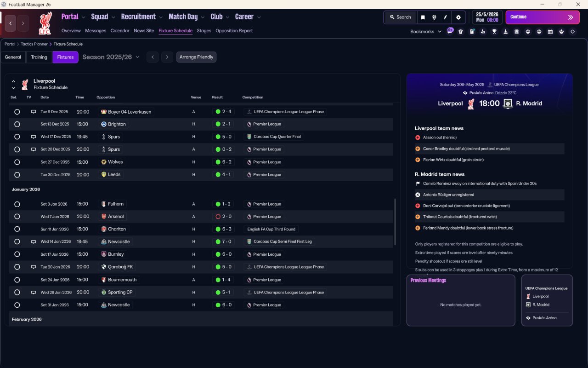588x368 pixels.
Task: Open the Arsenal opposition link
Action: (x=113, y=217)
